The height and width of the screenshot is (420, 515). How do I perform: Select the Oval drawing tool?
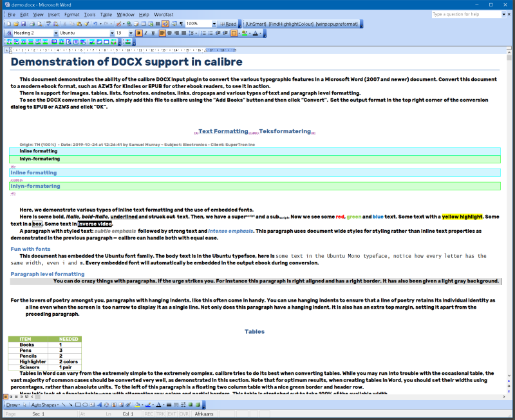coord(85,405)
